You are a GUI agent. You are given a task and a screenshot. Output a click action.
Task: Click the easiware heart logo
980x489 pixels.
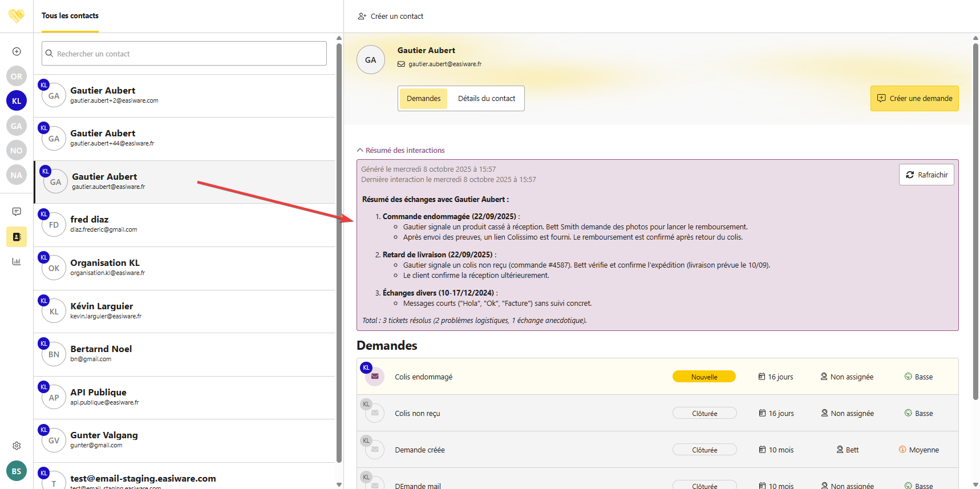point(17,15)
